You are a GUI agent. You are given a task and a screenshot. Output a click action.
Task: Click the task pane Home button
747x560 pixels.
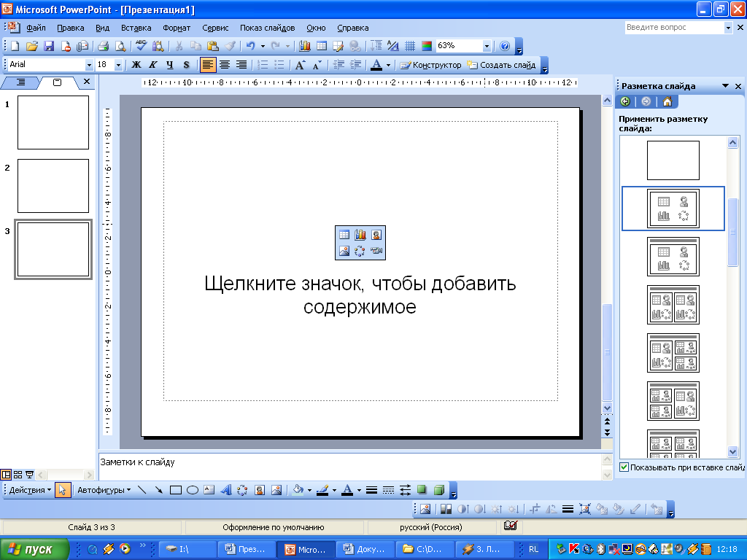[667, 101]
